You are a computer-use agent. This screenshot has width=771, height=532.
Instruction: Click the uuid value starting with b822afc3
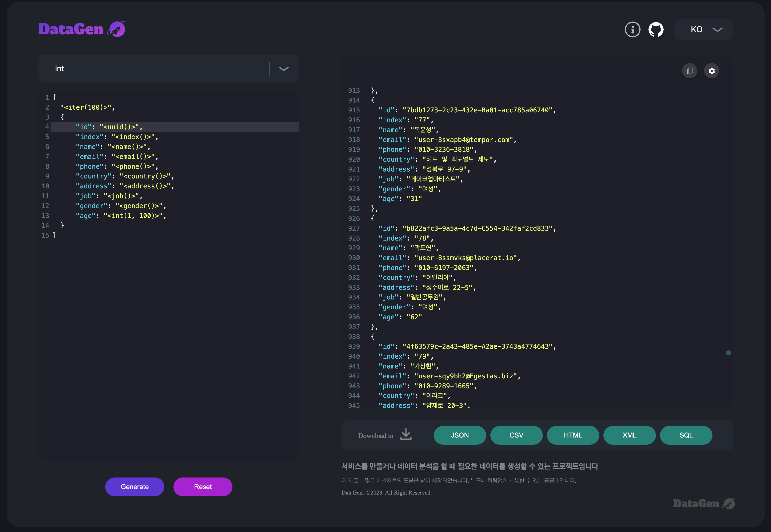(x=478, y=228)
